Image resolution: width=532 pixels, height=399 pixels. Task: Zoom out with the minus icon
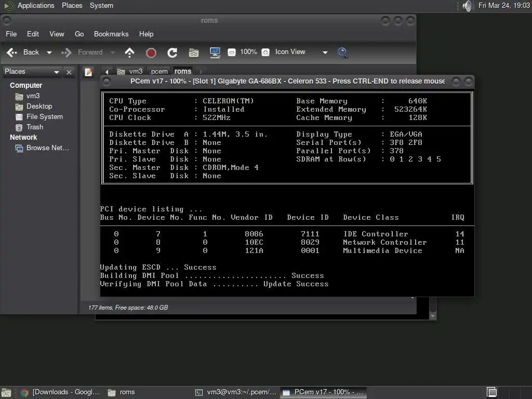[231, 52]
